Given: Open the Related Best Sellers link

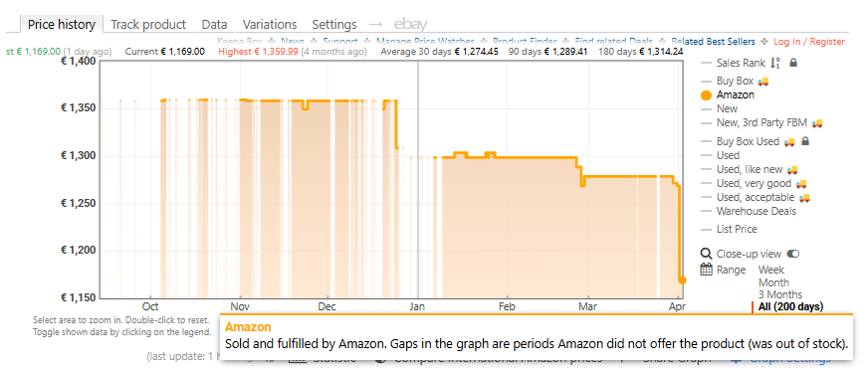Looking at the screenshot, I should coord(713,42).
